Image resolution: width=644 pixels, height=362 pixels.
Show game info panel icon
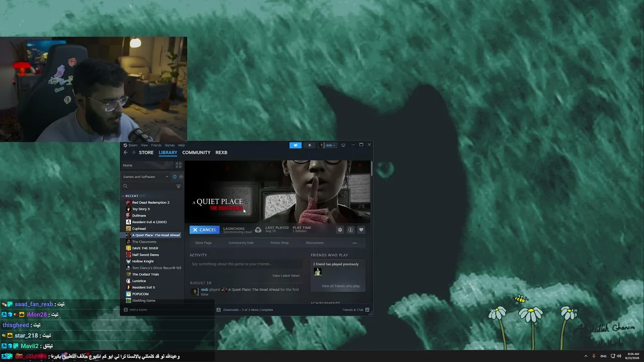tap(351, 230)
